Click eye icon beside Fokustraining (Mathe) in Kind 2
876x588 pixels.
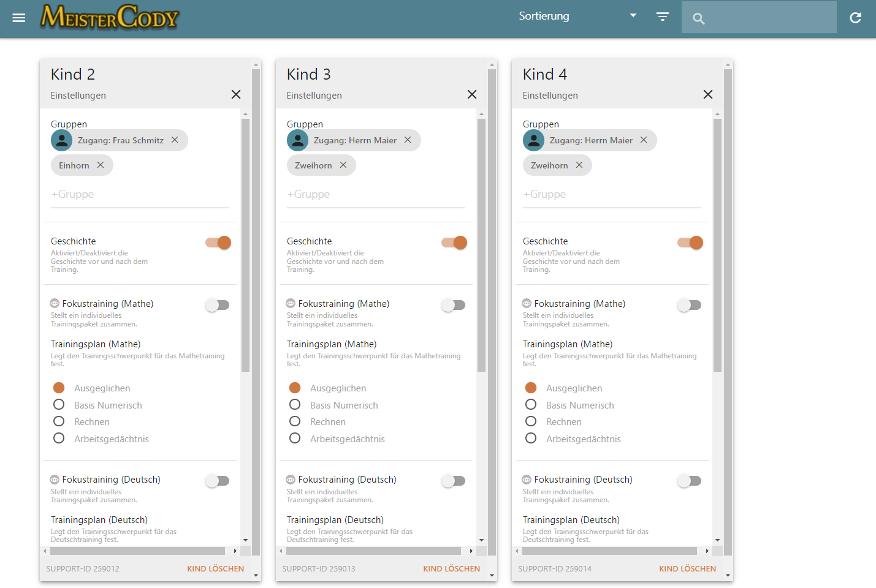pyautogui.click(x=55, y=303)
